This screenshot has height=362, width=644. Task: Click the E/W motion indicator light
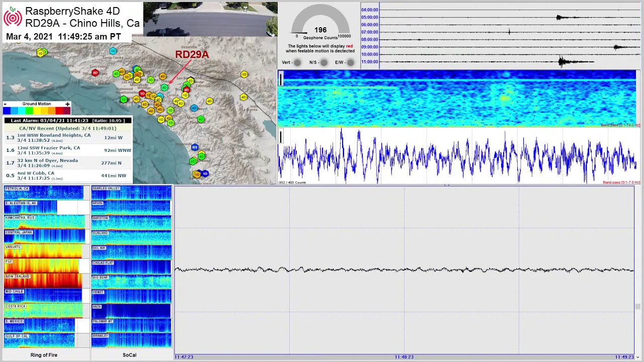pos(350,62)
